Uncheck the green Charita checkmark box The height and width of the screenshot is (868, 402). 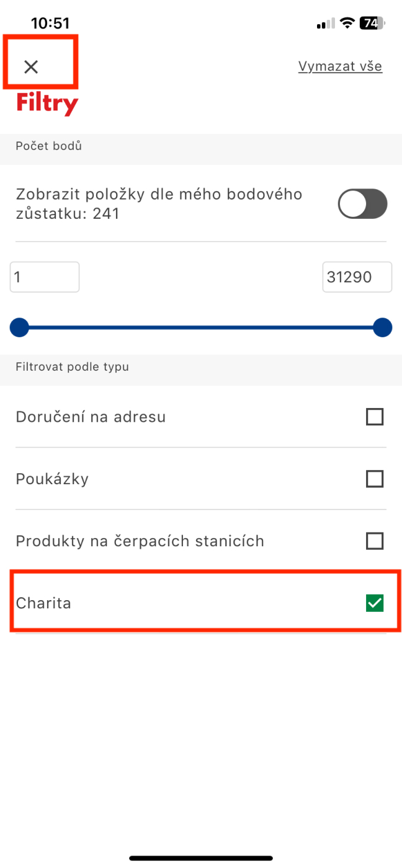[x=375, y=603]
